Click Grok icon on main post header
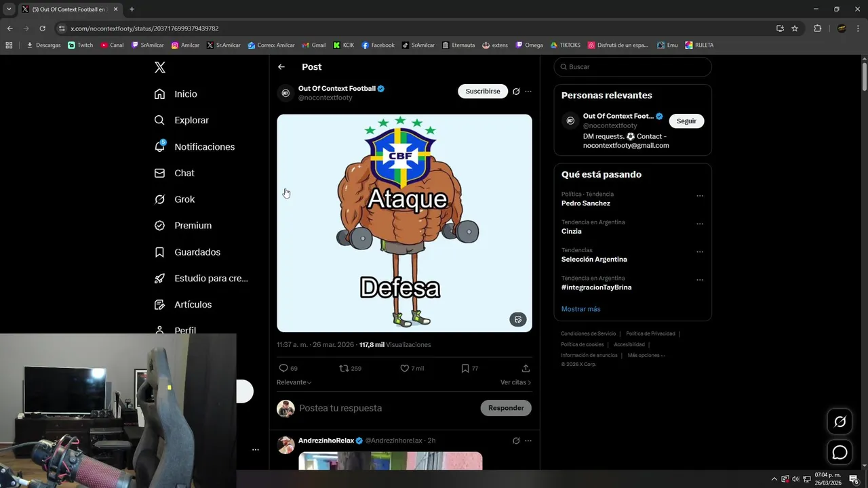The width and height of the screenshot is (868, 488). [516, 91]
